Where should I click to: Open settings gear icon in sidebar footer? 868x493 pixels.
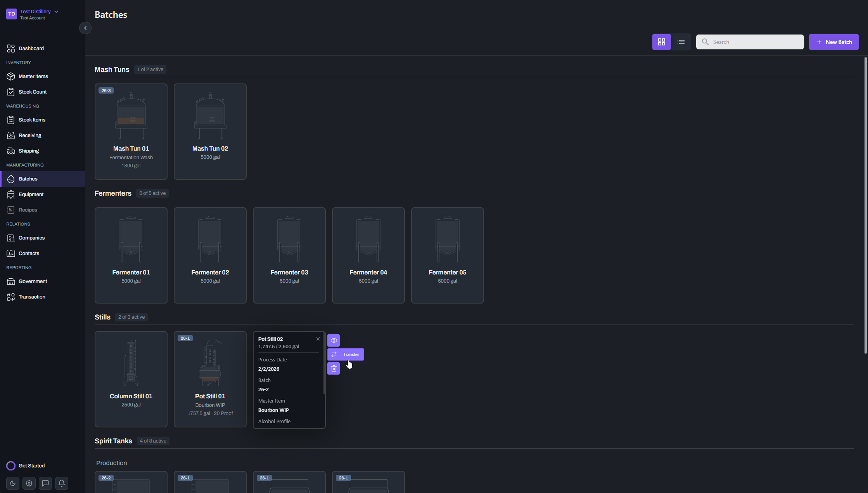click(29, 483)
